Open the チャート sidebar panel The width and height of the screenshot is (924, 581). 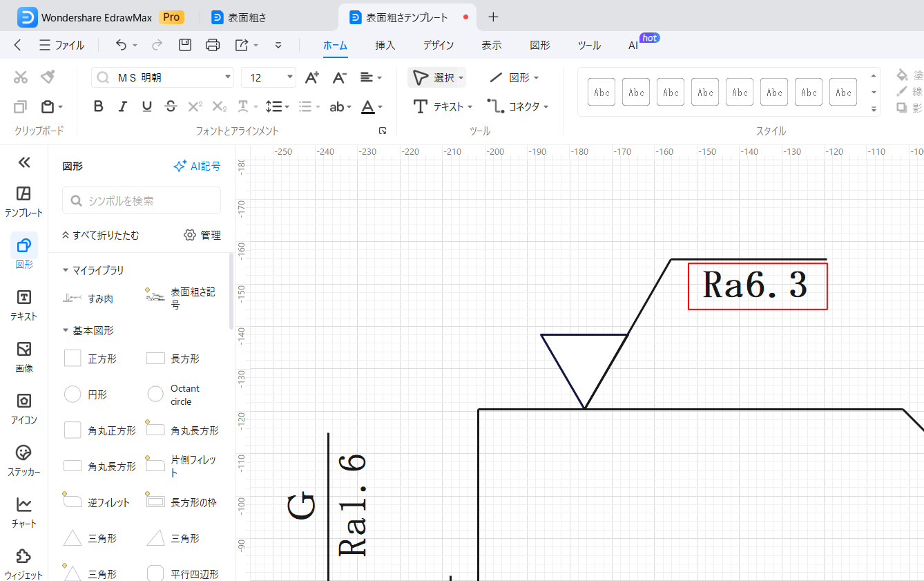pyautogui.click(x=24, y=512)
